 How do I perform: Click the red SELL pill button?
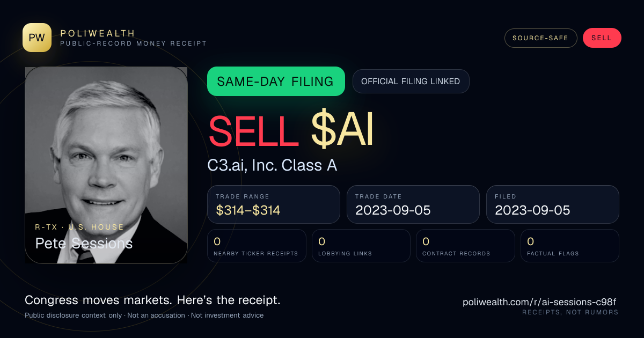(x=602, y=38)
